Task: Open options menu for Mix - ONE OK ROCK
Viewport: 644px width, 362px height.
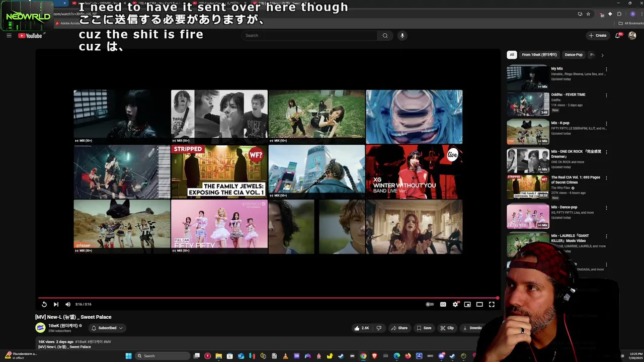Action: point(606,152)
